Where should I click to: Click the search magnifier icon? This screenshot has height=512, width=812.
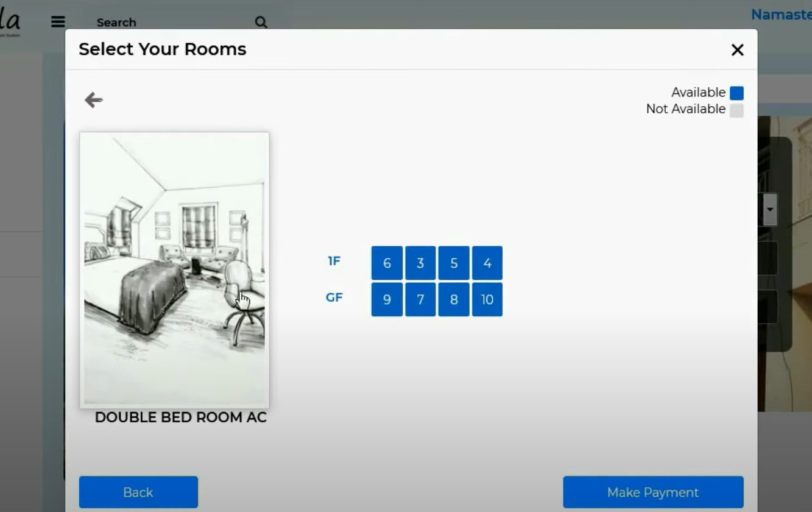click(261, 23)
